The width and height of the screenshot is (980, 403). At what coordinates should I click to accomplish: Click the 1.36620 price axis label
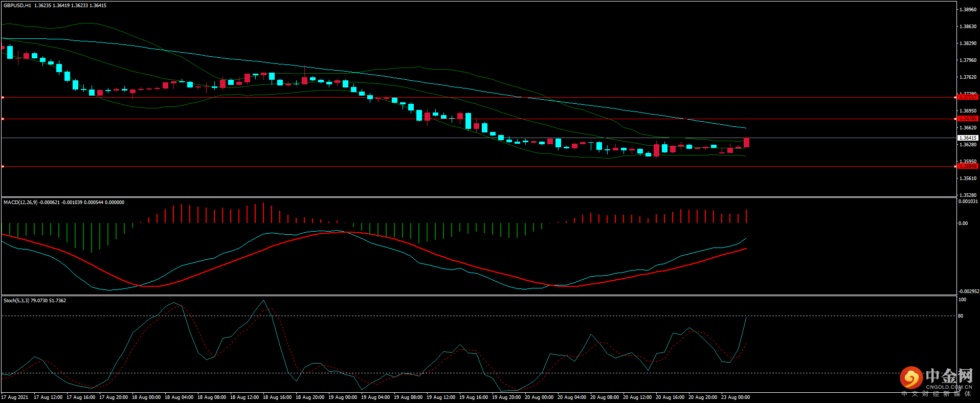(x=968, y=128)
